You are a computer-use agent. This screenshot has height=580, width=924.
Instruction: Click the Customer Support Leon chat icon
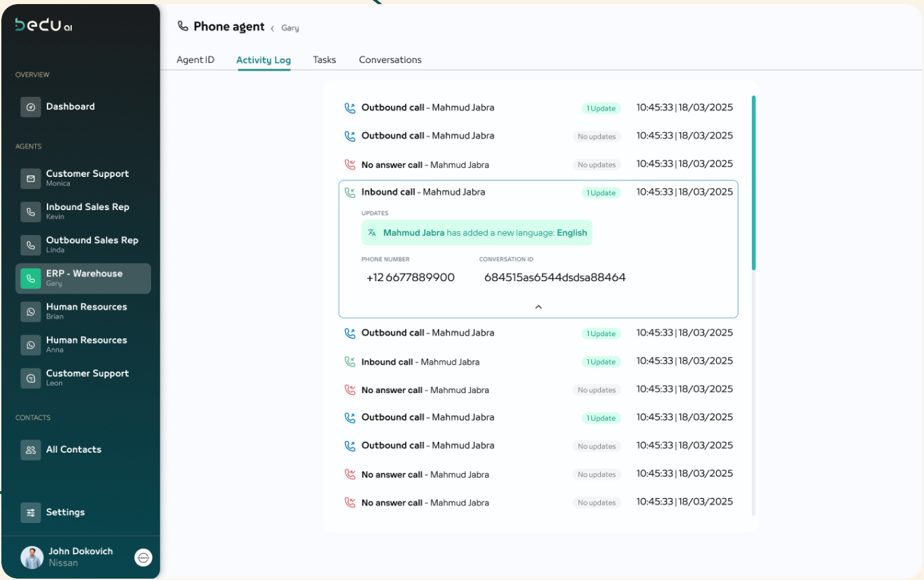pyautogui.click(x=30, y=378)
